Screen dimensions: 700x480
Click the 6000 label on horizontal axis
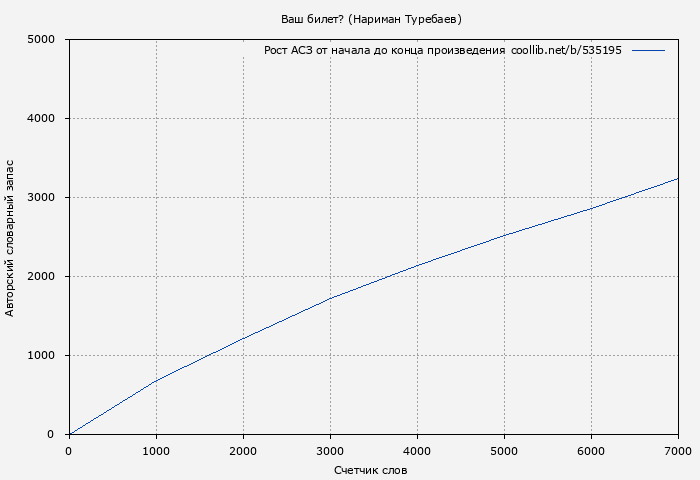pyautogui.click(x=591, y=451)
